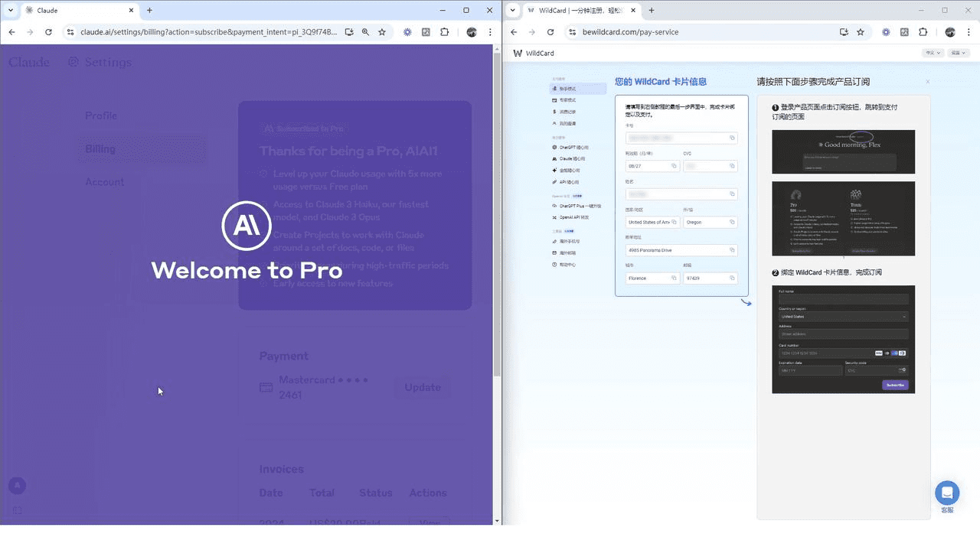Click the Update payment button
Viewport: 980px width, 550px height.
[x=423, y=387]
